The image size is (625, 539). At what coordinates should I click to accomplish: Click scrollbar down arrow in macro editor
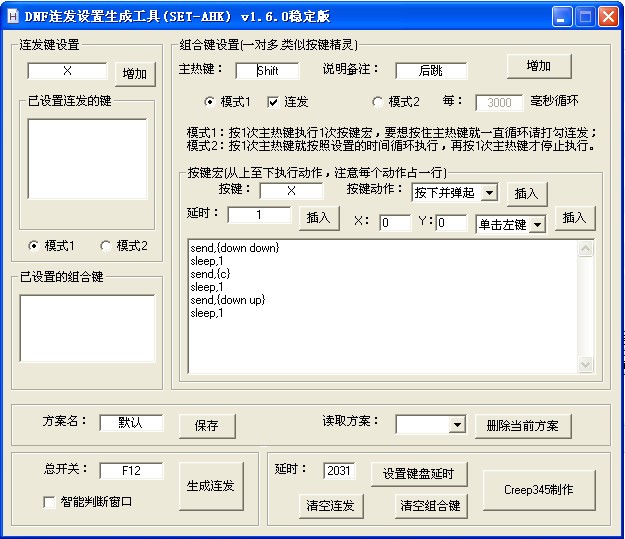pyautogui.click(x=586, y=364)
